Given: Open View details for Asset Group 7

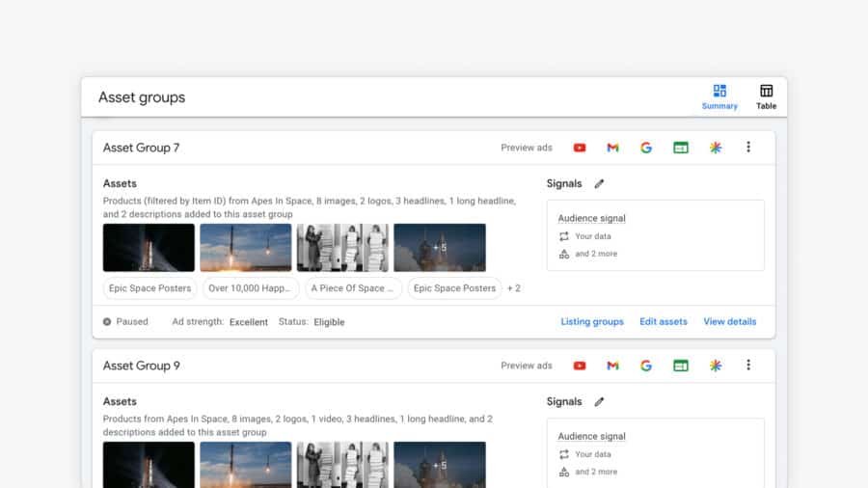Looking at the screenshot, I should (730, 321).
